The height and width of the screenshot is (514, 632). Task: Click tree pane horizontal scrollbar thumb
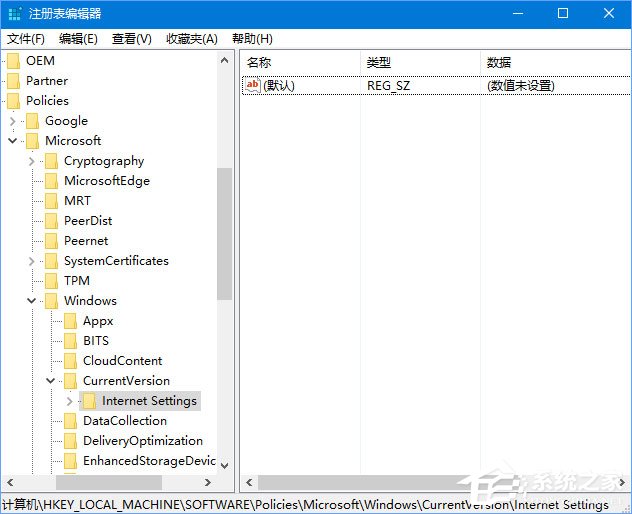109,483
